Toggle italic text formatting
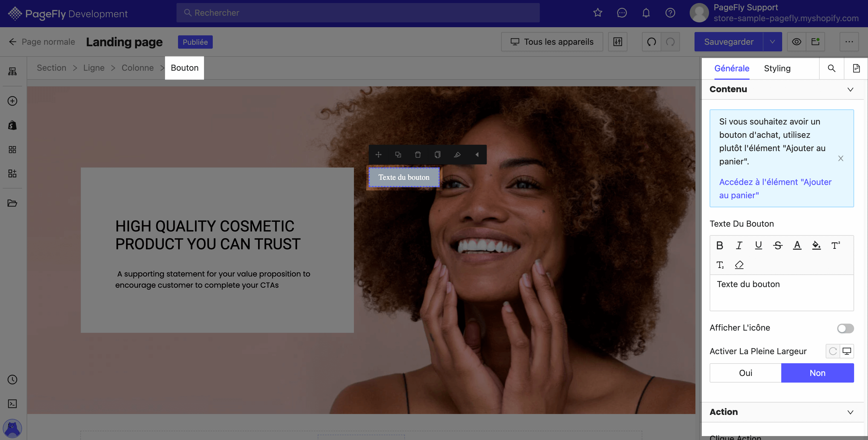Viewport: 868px width, 440px height. pyautogui.click(x=739, y=246)
